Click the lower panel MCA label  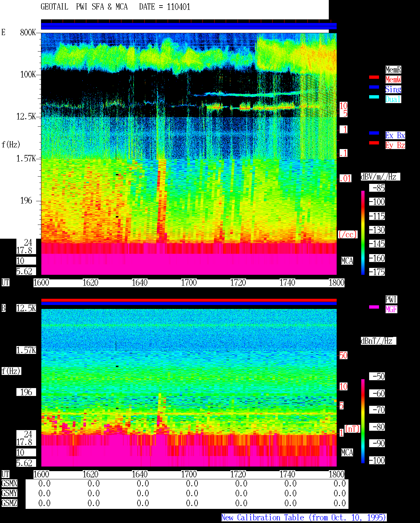[347, 453]
